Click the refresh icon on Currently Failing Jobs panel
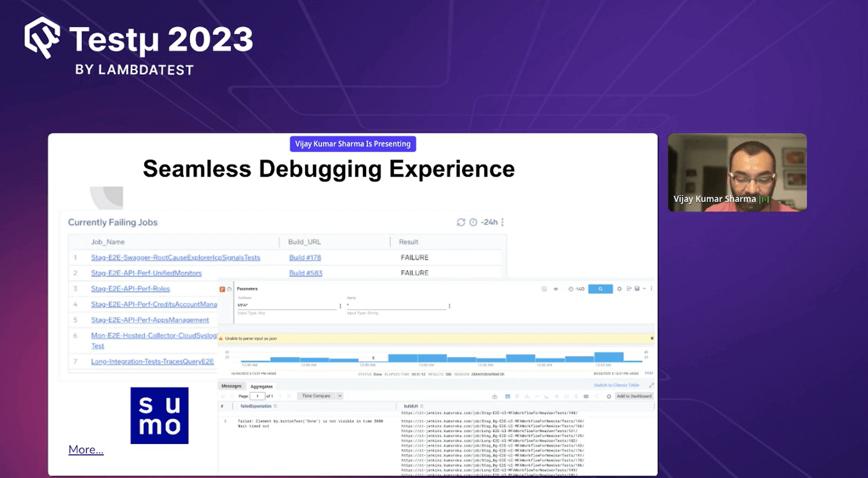Image resolution: width=868 pixels, height=478 pixels. click(461, 222)
